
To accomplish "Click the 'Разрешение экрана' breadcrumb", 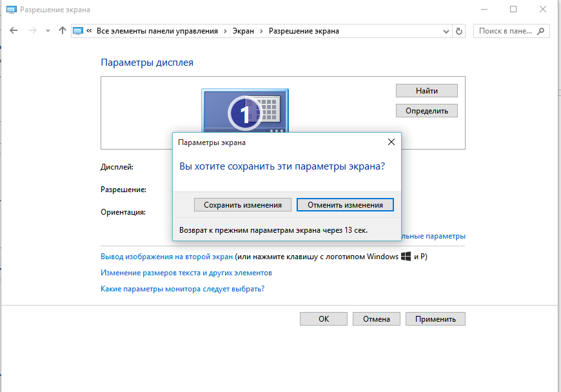I will click(304, 31).
